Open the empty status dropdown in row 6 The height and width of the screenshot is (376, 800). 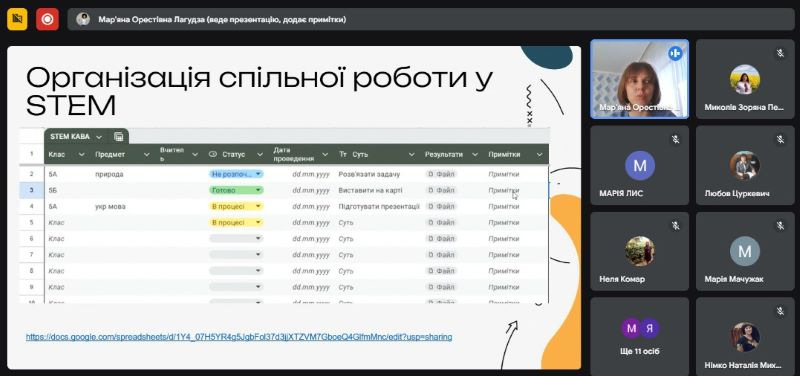(x=236, y=238)
